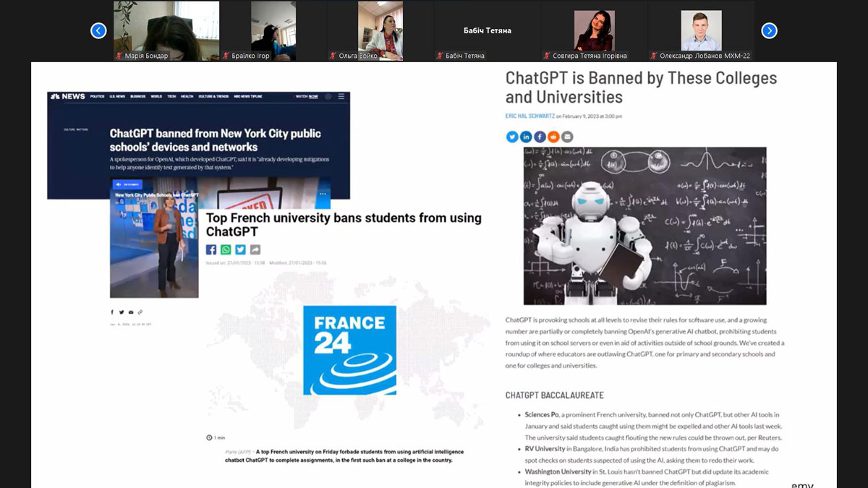
Task: Select Ольга Бойко participant video tile
Action: (380, 30)
